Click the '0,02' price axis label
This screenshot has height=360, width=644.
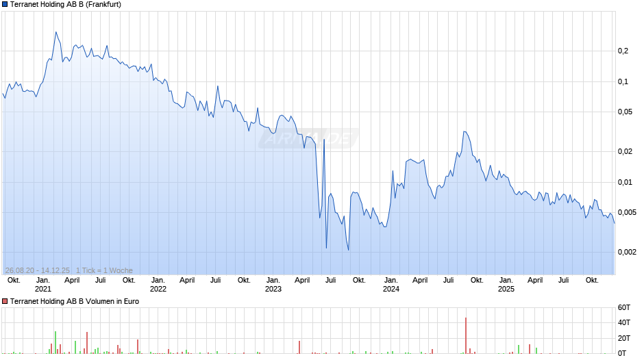point(625,151)
